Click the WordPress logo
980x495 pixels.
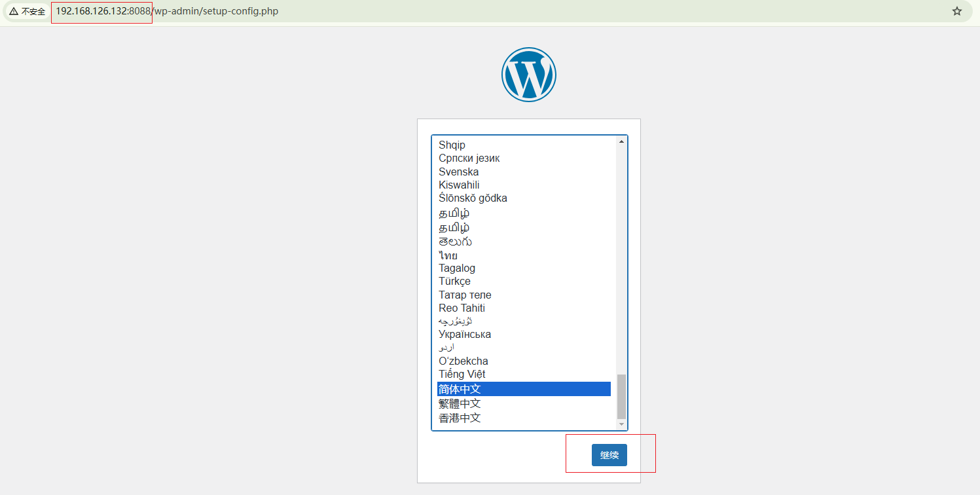pyautogui.click(x=529, y=74)
